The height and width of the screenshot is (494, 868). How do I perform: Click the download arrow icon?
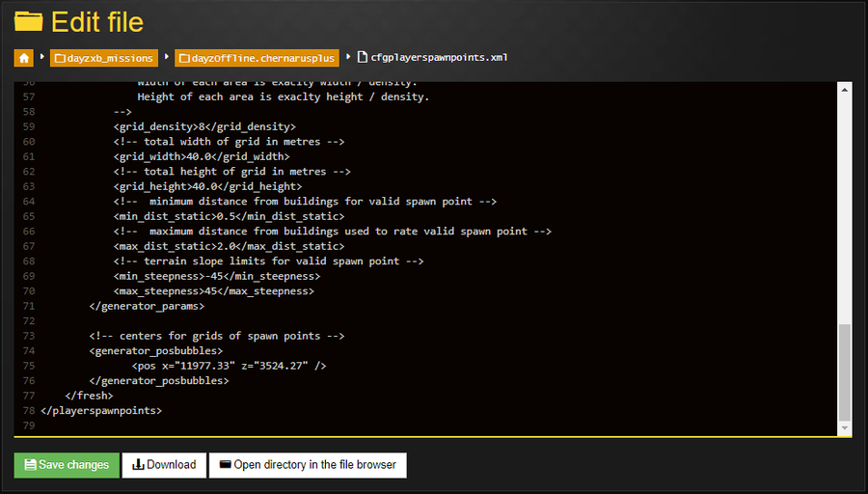[x=138, y=465]
